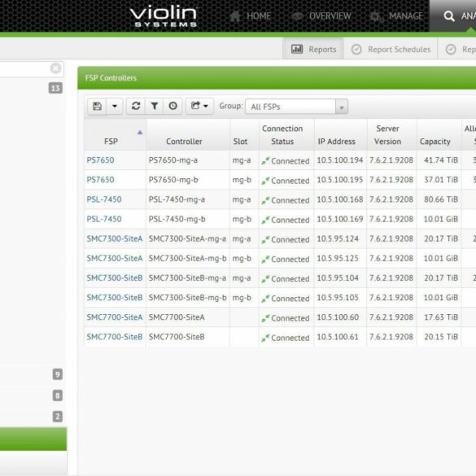The image size is (476, 476).
Task: Click the FSP Controllers panel title
Action: point(111,78)
